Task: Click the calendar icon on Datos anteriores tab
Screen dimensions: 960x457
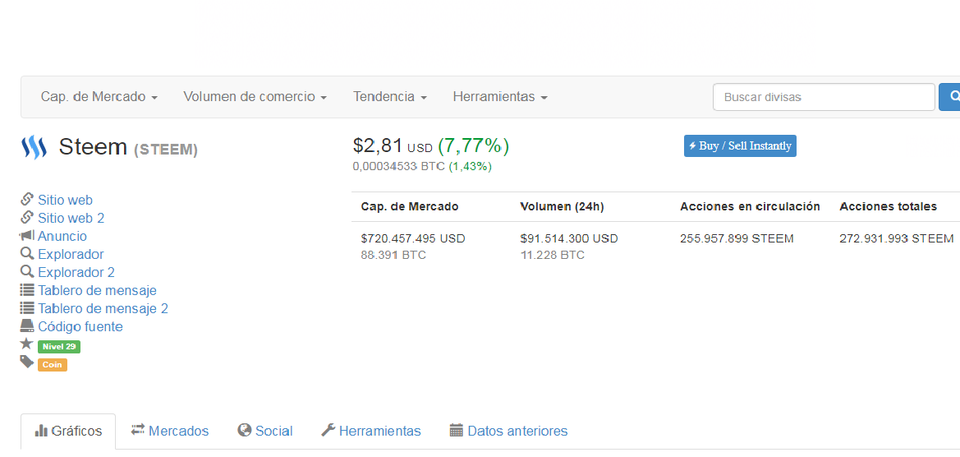Action: pyautogui.click(x=456, y=430)
